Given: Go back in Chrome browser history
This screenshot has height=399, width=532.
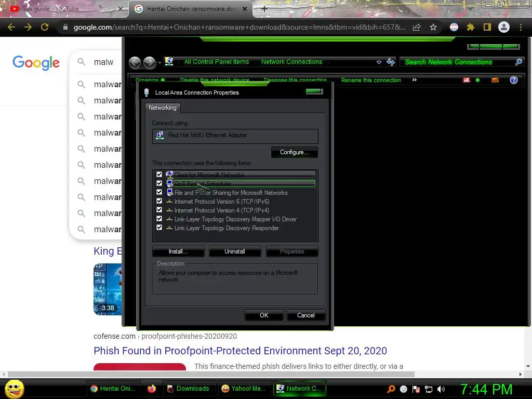Looking at the screenshot, I should [x=11, y=27].
